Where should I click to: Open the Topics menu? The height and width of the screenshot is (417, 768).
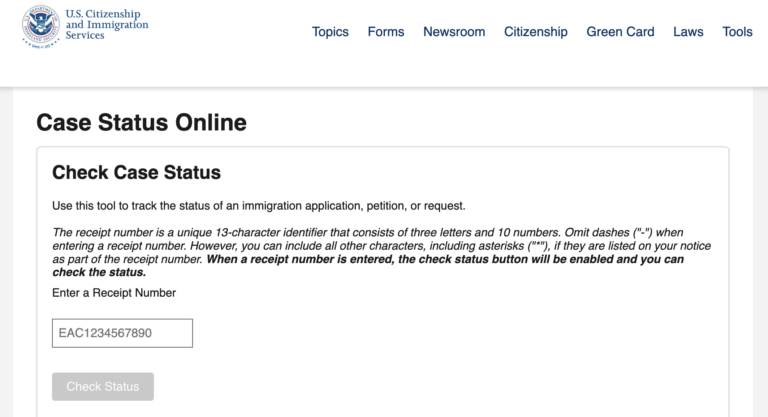(330, 32)
